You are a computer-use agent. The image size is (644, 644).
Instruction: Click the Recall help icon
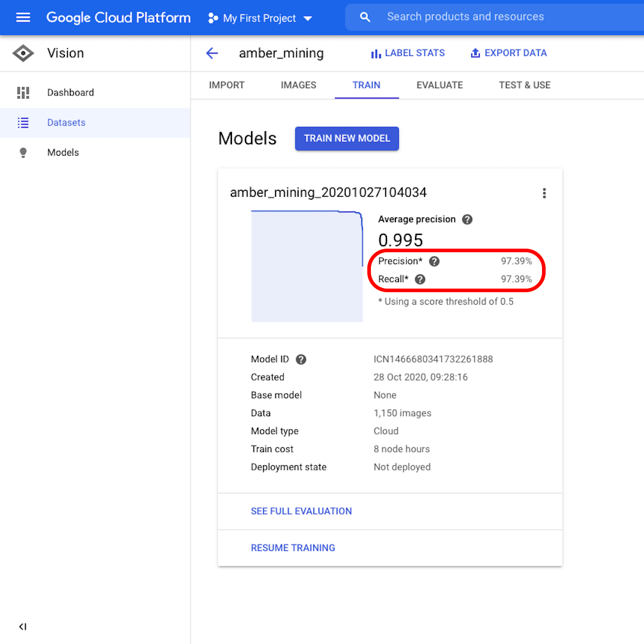420,279
